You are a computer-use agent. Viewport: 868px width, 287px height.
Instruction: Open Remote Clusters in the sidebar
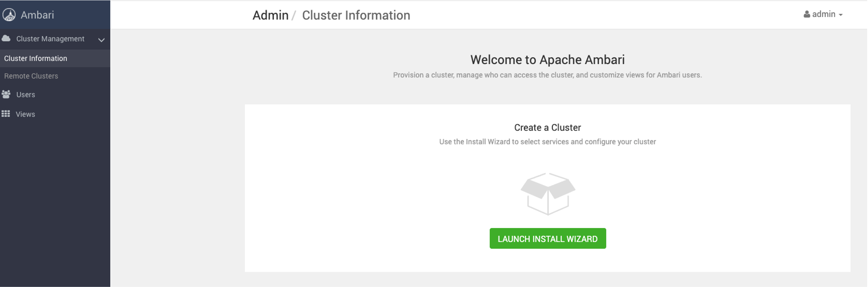point(31,76)
